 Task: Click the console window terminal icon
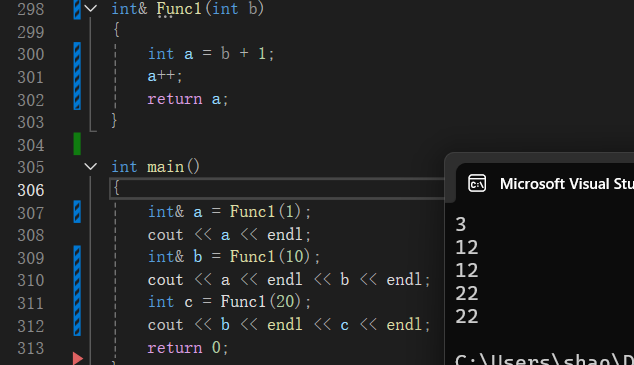pos(477,184)
